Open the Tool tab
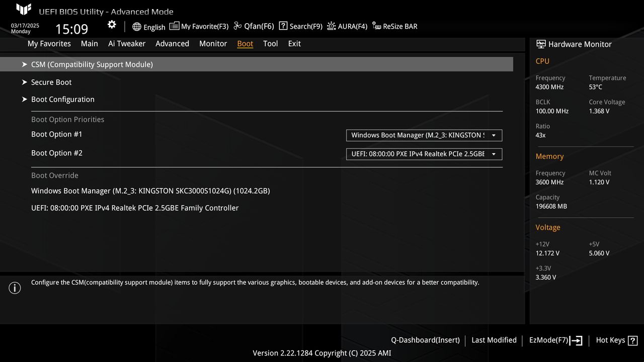This screenshot has width=644, height=362. point(270,44)
